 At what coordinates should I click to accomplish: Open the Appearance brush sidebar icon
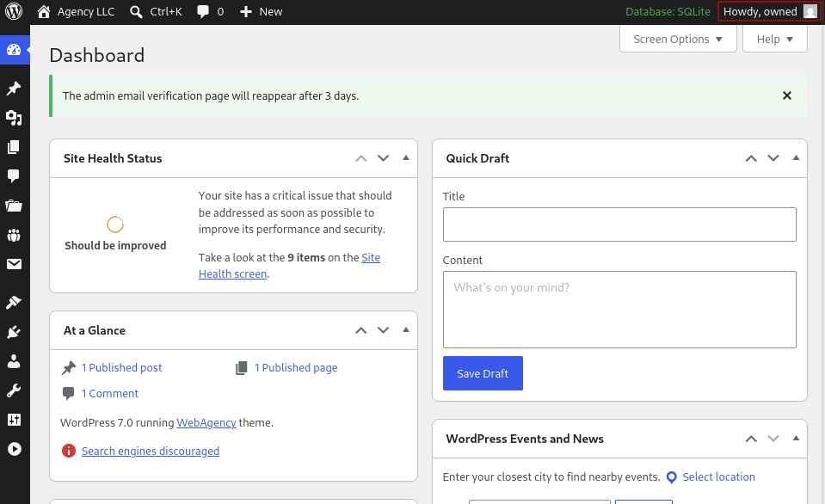(x=14, y=303)
